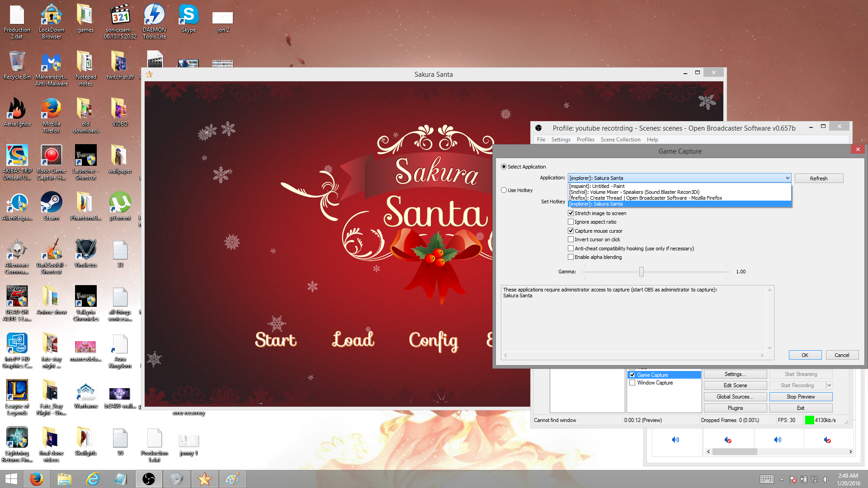868x488 pixels.
Task: Open the Vindictus desktop shortcut
Action: tap(86, 253)
